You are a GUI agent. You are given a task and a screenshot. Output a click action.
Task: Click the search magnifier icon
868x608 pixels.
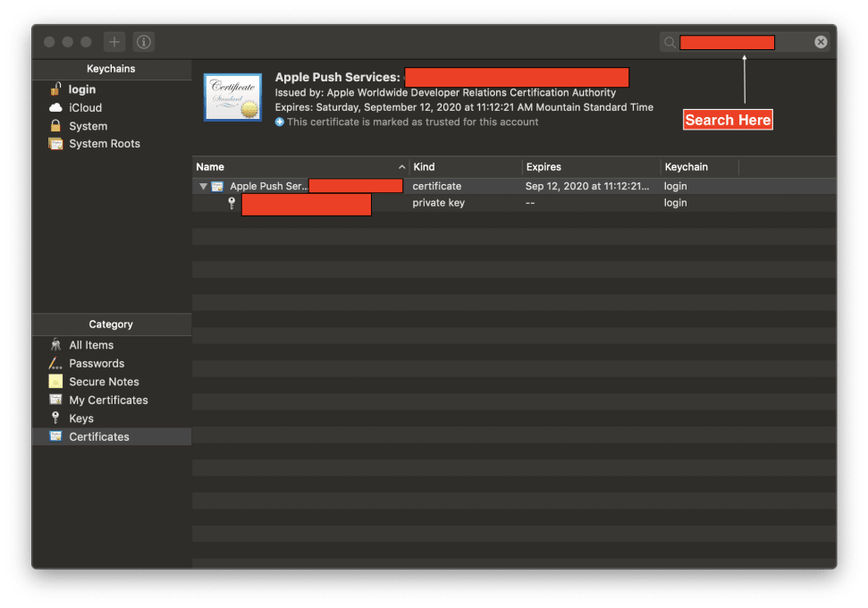pyautogui.click(x=669, y=42)
